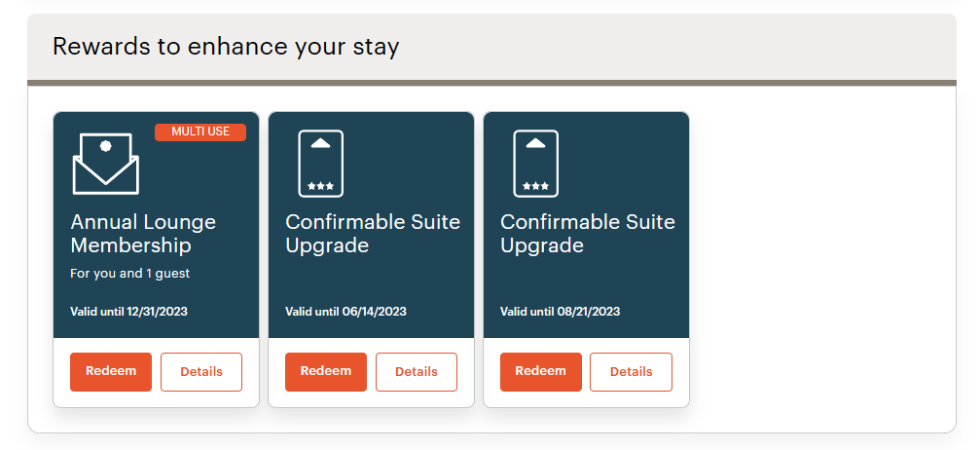
Task: Redeem the Annual Lounge Membership reward
Action: click(111, 371)
